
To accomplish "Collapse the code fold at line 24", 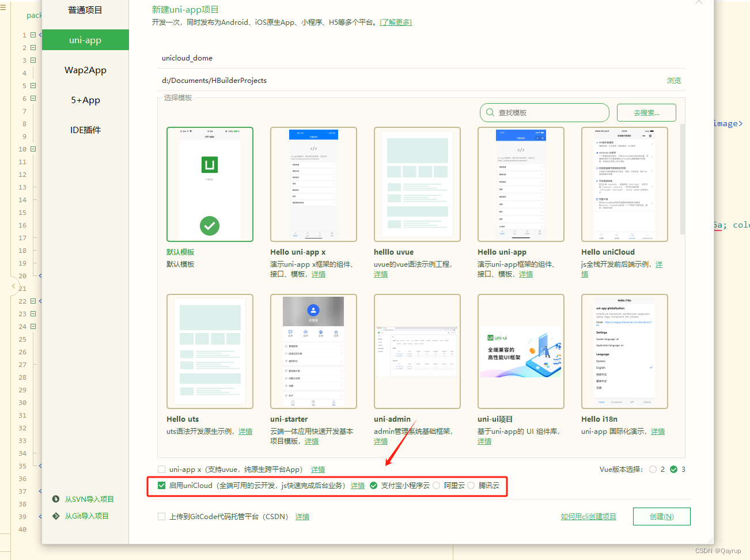I will click(33, 327).
